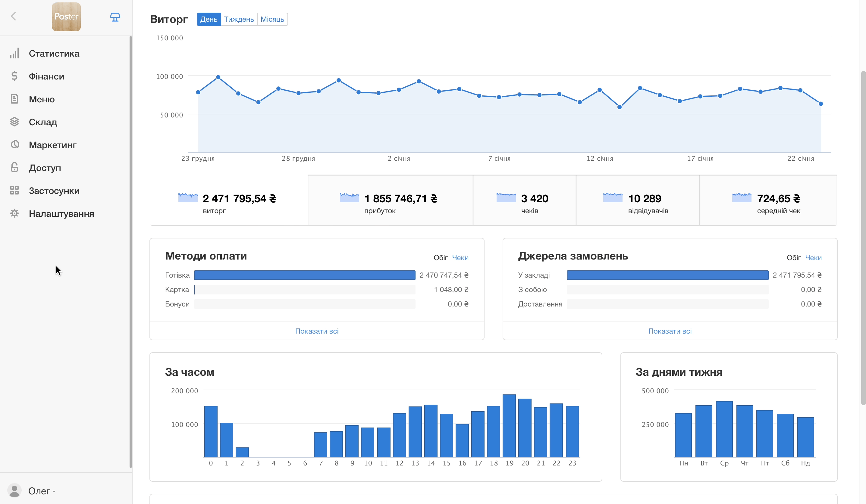Select the Доступ access icon

15,167
